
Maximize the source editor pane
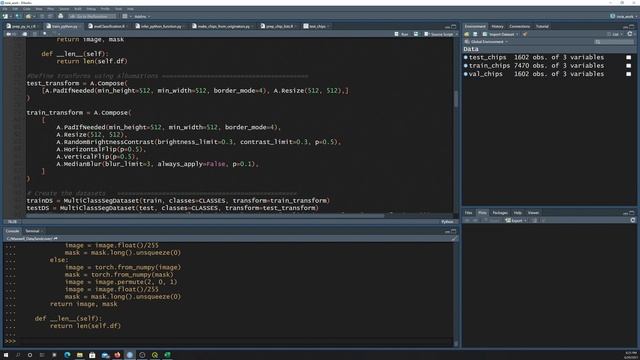(x=453, y=27)
